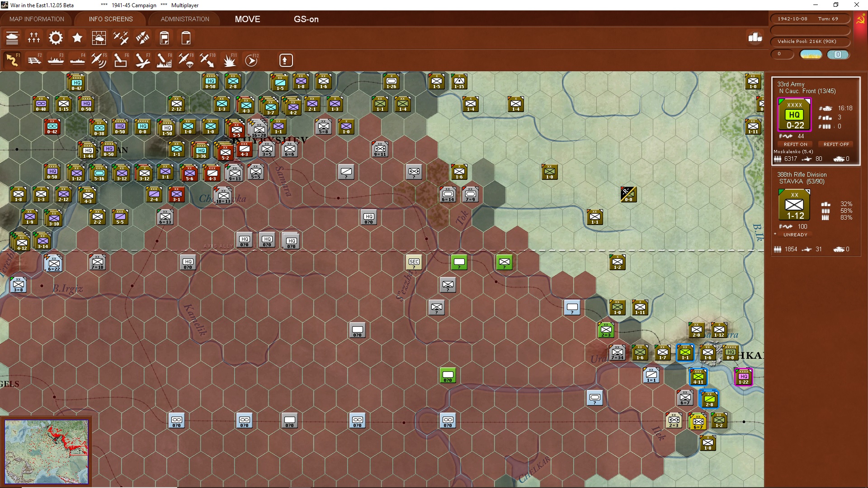Image resolution: width=868 pixels, height=488 pixels.
Task: Click the Vehicle Pool: 216K (90K) readout
Action: (x=810, y=42)
